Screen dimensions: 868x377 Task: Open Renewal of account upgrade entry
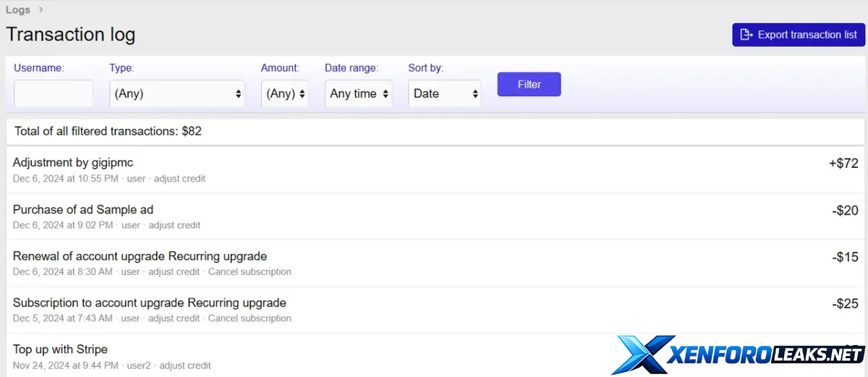click(140, 256)
